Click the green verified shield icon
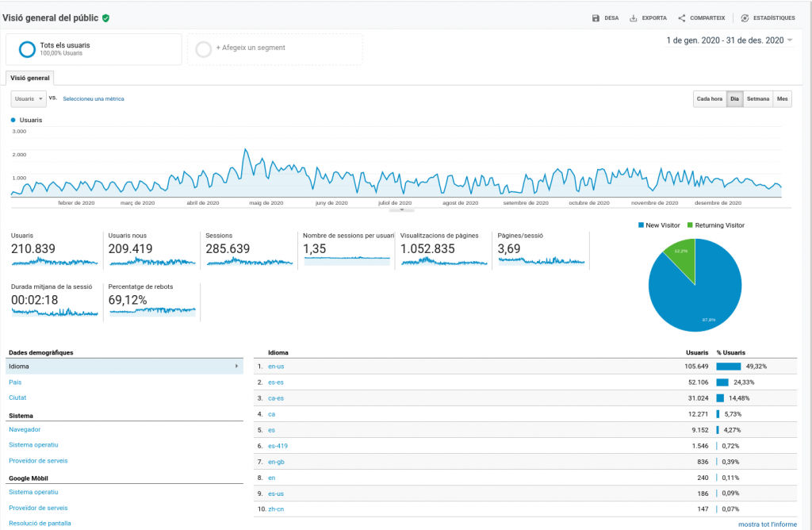Viewport: 812px width, 530px height. pyautogui.click(x=106, y=17)
